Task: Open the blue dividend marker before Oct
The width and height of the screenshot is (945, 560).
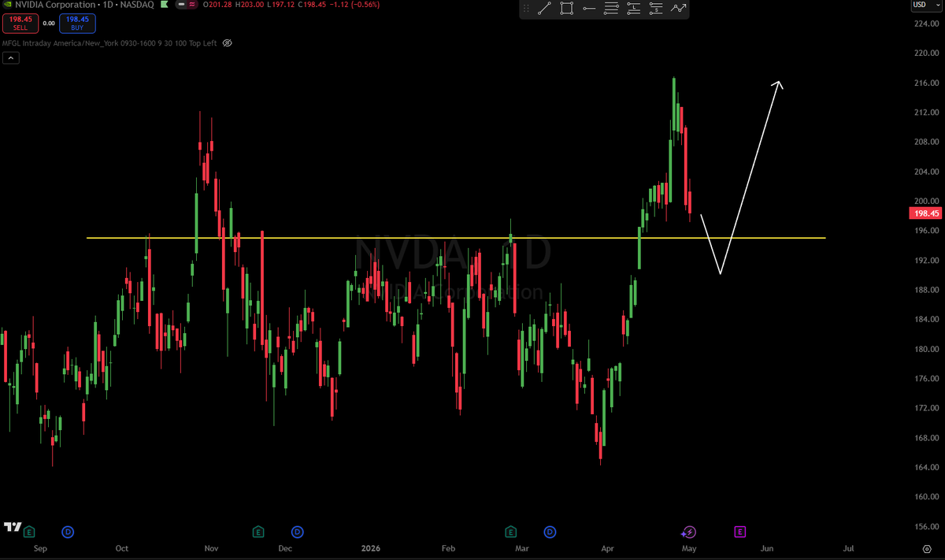Action: 68,532
